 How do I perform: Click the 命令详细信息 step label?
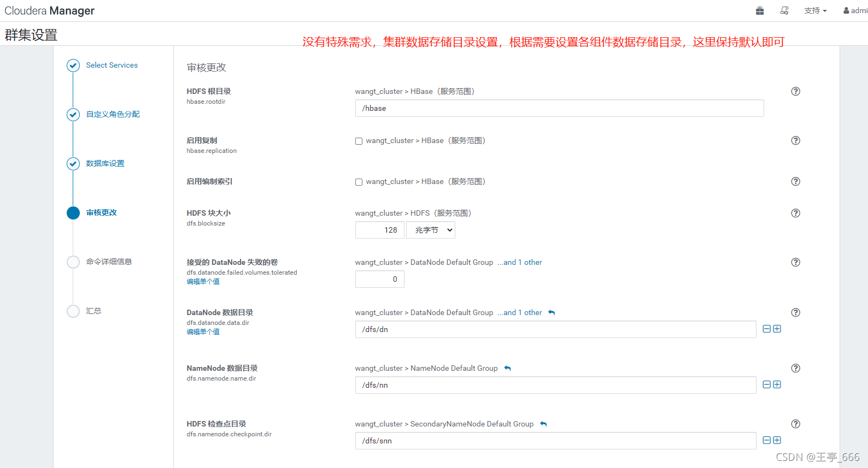[x=109, y=262]
